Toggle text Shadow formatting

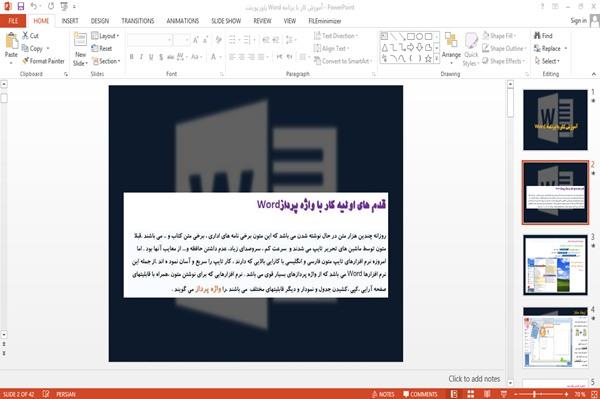click(161, 57)
